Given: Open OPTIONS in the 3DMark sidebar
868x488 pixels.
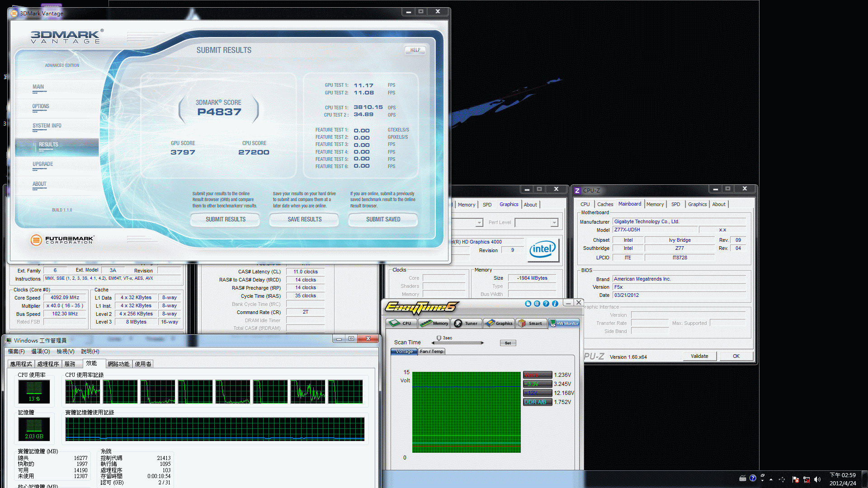Looking at the screenshot, I should pos(41,107).
